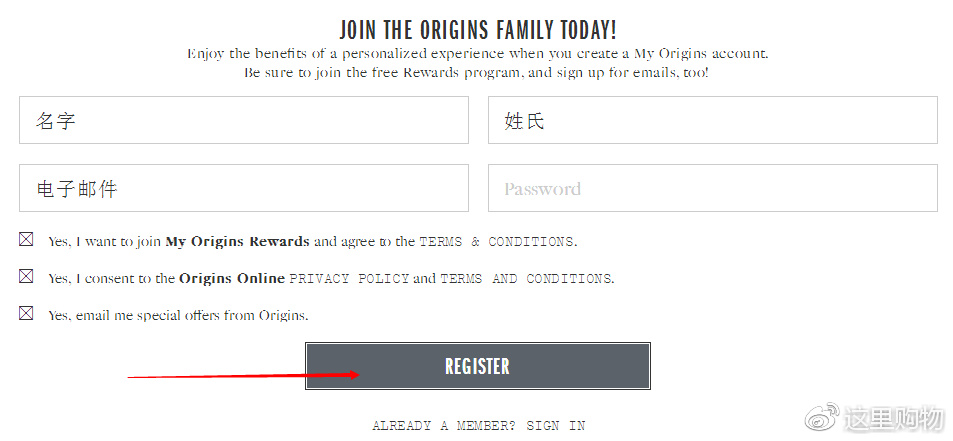Viewport: 953px width, 441px height.
Task: Toggle the My Origins Rewards checkbox
Action: [26, 239]
